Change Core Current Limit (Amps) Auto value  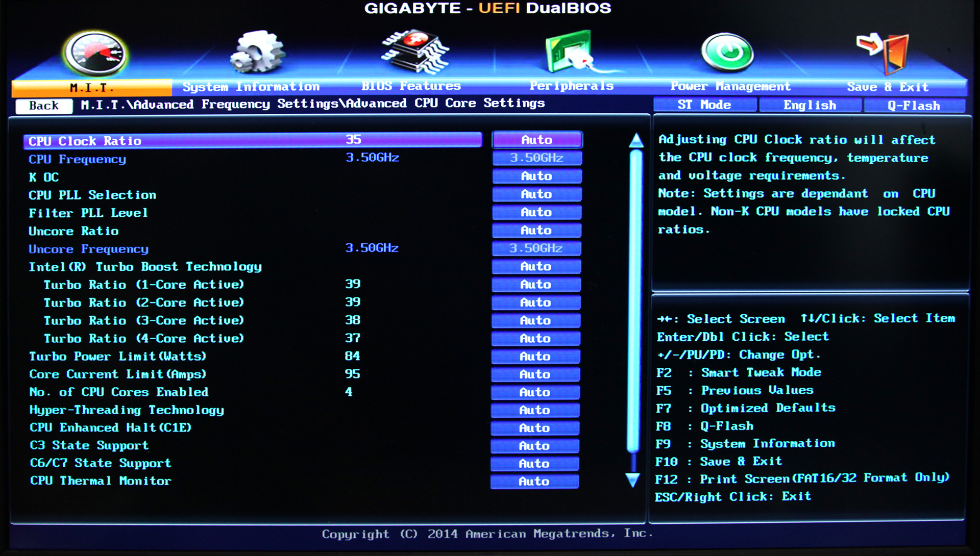535,374
